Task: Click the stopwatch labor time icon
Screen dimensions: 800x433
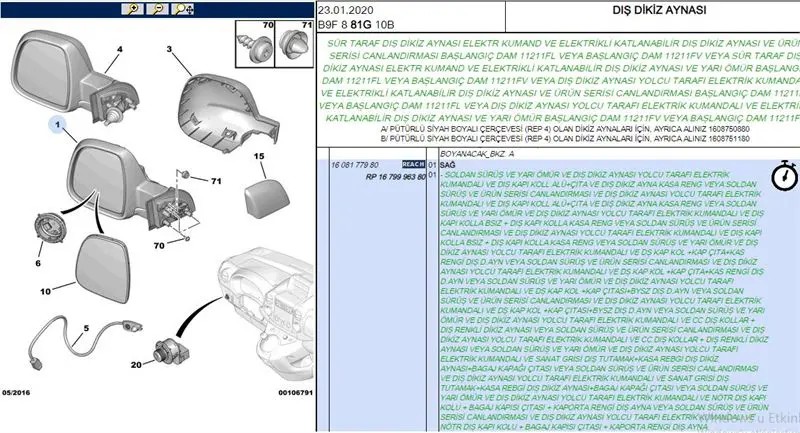Action: 783,176
